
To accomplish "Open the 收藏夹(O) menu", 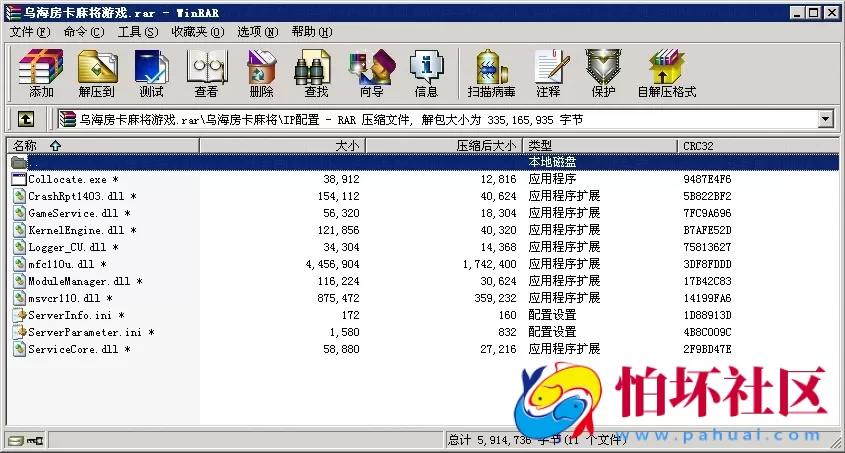I will click(198, 32).
